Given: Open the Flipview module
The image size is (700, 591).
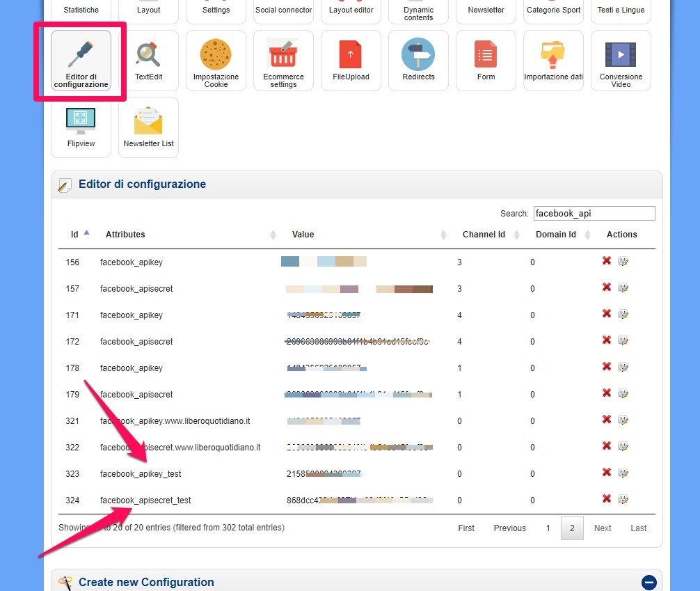Looking at the screenshot, I should point(81,127).
